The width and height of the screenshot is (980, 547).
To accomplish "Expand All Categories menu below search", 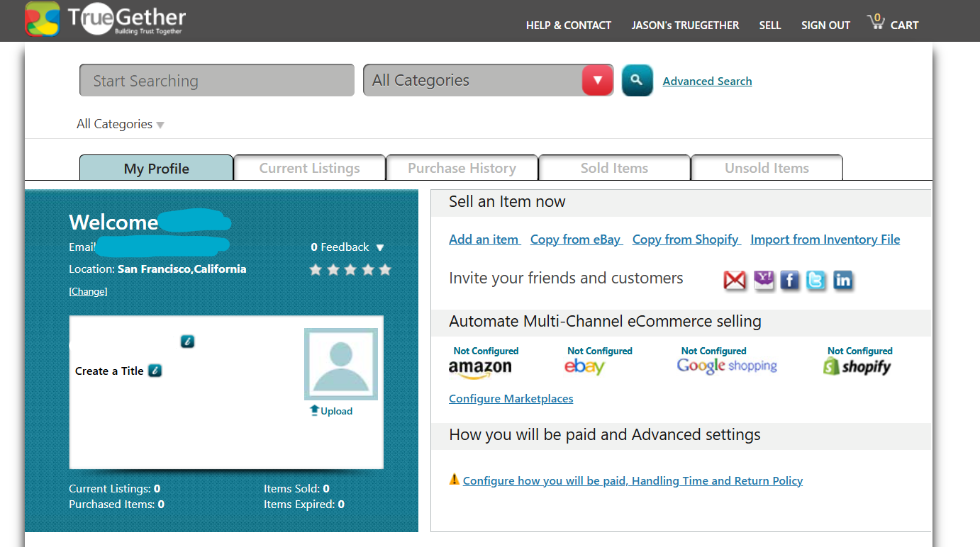I will coord(121,124).
